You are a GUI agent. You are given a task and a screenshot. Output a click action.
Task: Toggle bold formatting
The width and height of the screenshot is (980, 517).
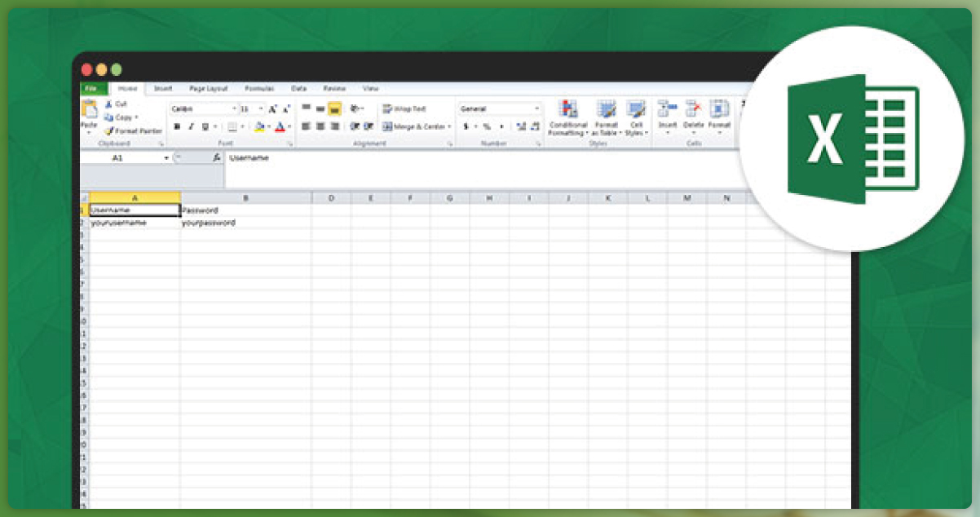177,126
